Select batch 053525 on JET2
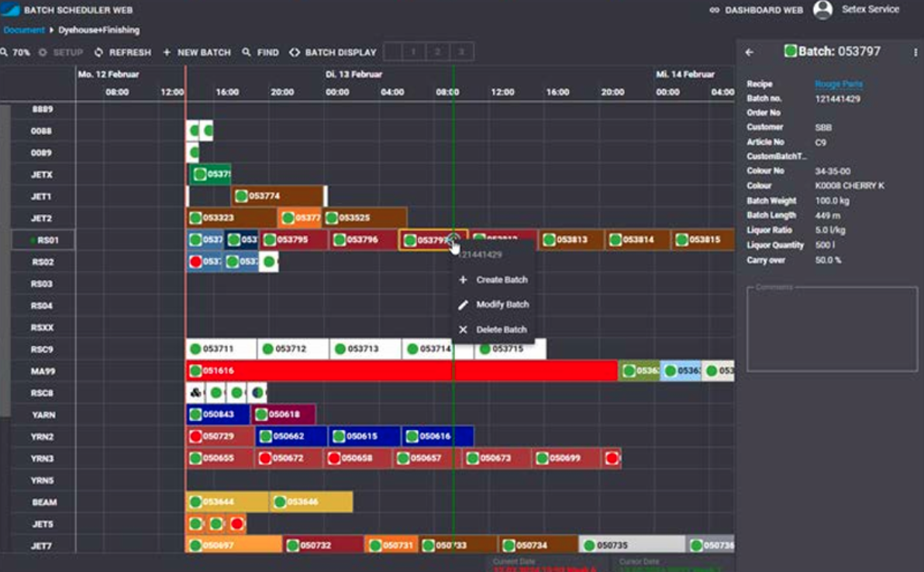 pyautogui.click(x=365, y=218)
